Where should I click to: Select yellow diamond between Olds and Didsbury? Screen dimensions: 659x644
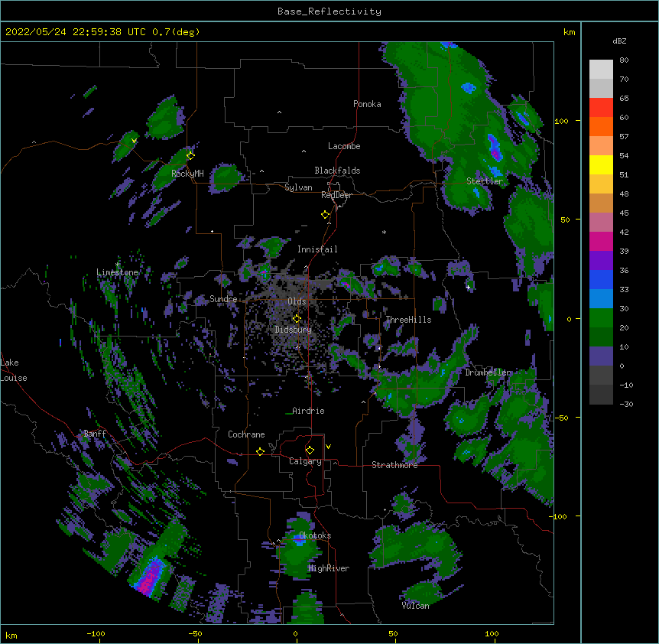(x=297, y=319)
